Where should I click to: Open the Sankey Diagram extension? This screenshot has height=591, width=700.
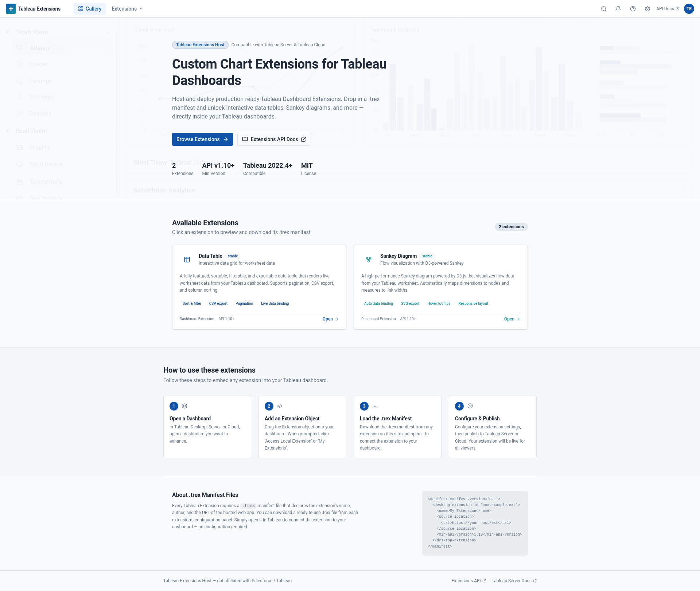pyautogui.click(x=512, y=319)
